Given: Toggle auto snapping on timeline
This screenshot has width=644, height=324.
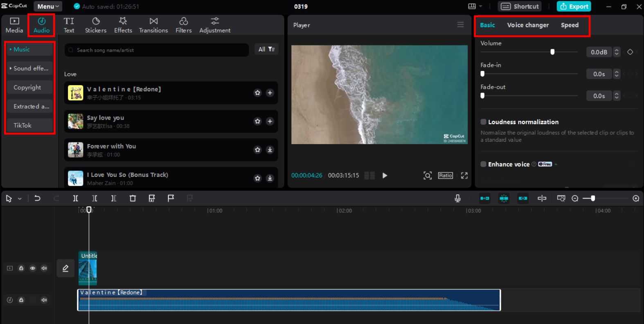Looking at the screenshot, I should (504, 198).
